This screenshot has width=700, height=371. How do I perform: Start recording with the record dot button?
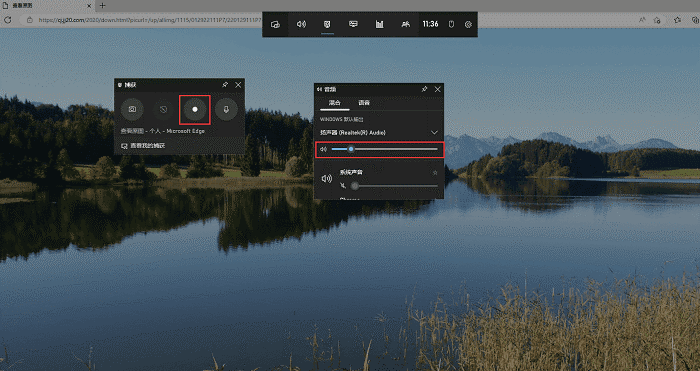pyautogui.click(x=195, y=109)
